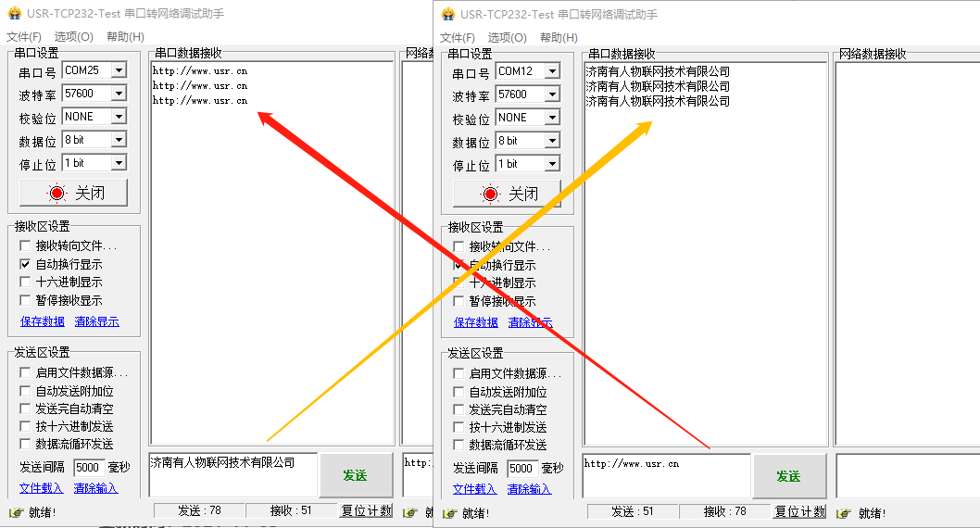The image size is (980, 528).
Task: Open the COM25 serial port dropdown
Action: (x=118, y=70)
